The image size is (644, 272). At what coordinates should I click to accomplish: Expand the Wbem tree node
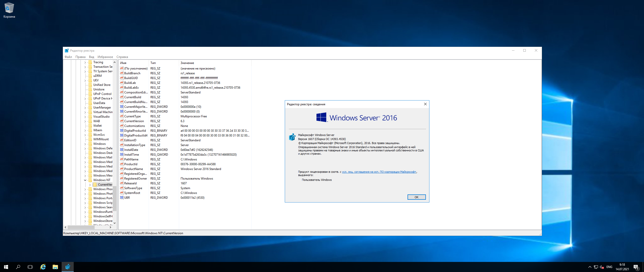pyautogui.click(x=85, y=130)
